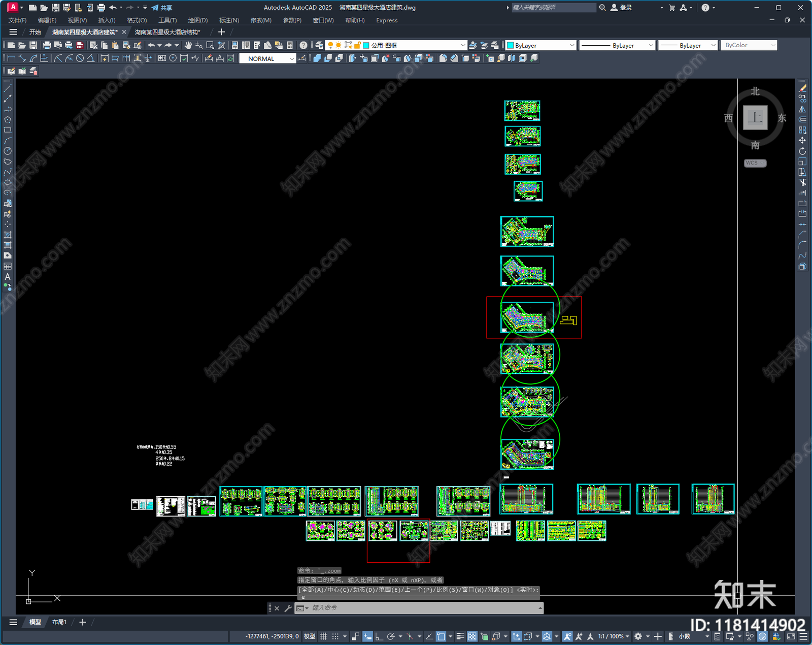Screen dimensions: 812x645
Task: Click the ViewCube top face 上
Action: pos(755,118)
